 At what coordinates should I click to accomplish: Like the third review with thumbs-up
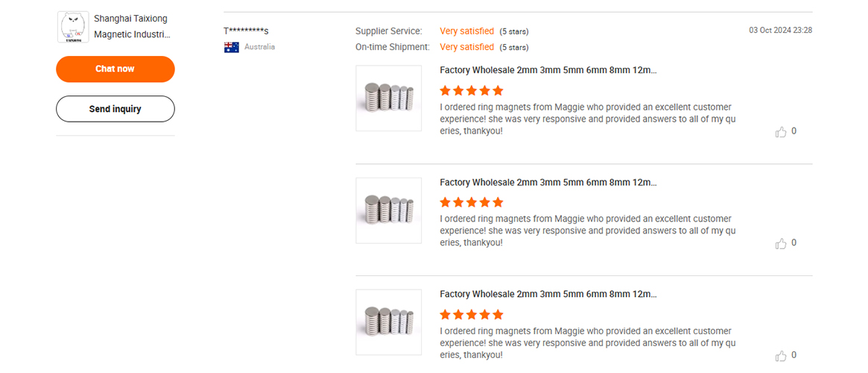point(781,356)
